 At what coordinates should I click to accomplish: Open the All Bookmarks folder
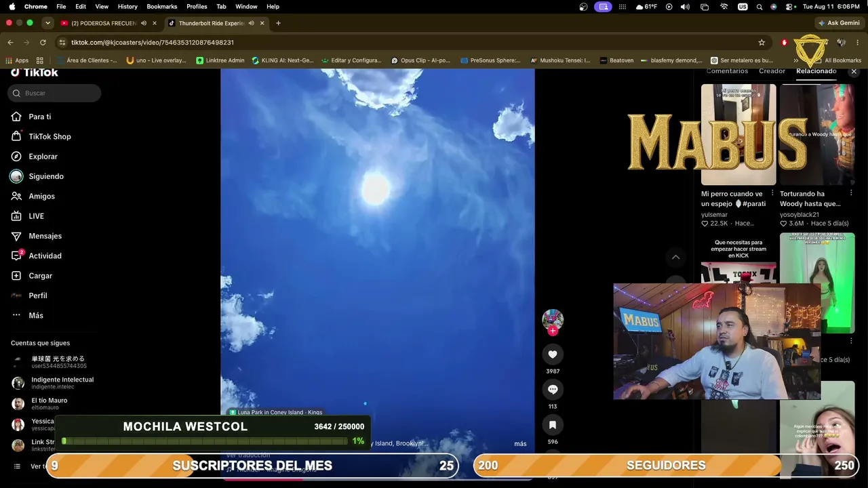(x=838, y=60)
